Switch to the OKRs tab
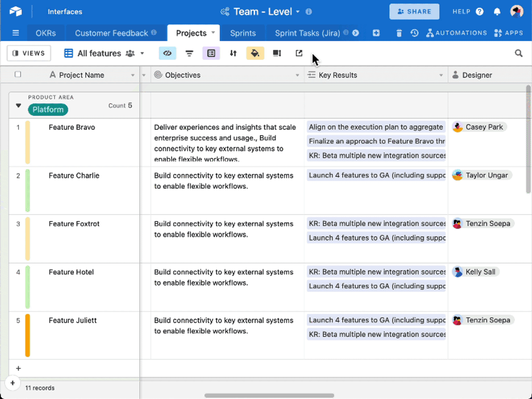This screenshot has height=399, width=532. coord(46,33)
